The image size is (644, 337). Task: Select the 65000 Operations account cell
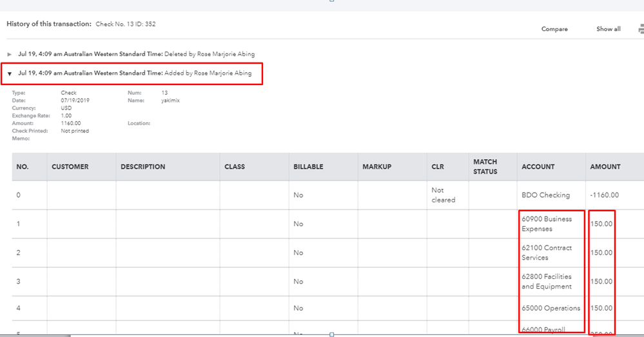coord(551,308)
